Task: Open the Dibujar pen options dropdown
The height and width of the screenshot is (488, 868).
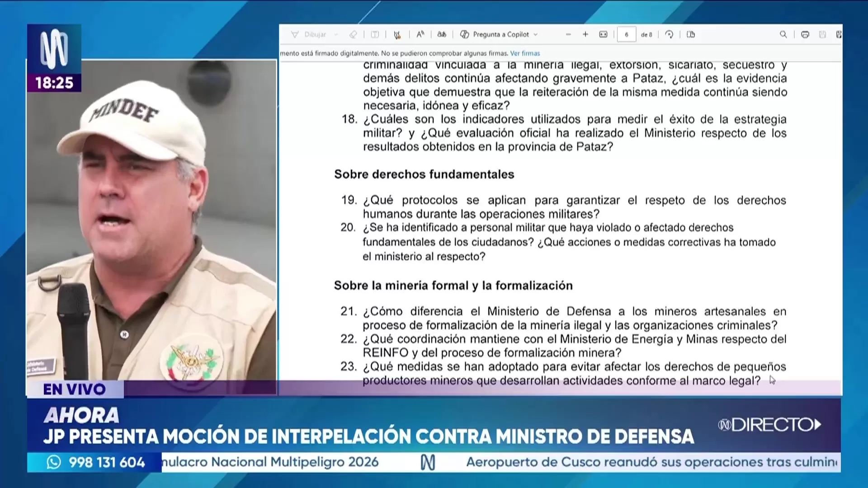Action: [x=336, y=34]
